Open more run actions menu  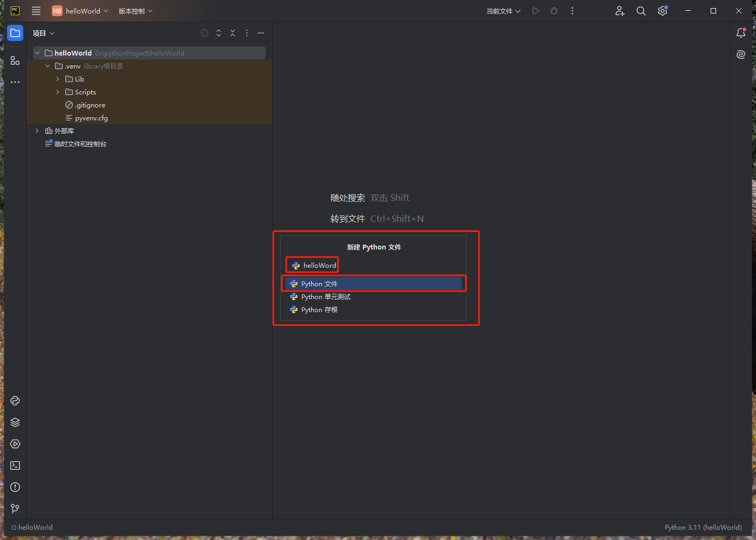(x=572, y=11)
